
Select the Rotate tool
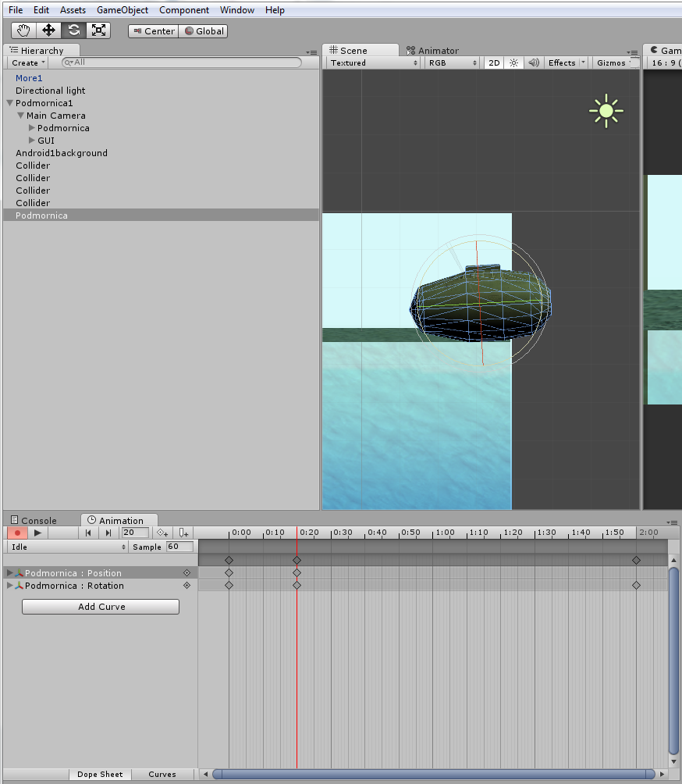pyautogui.click(x=73, y=30)
